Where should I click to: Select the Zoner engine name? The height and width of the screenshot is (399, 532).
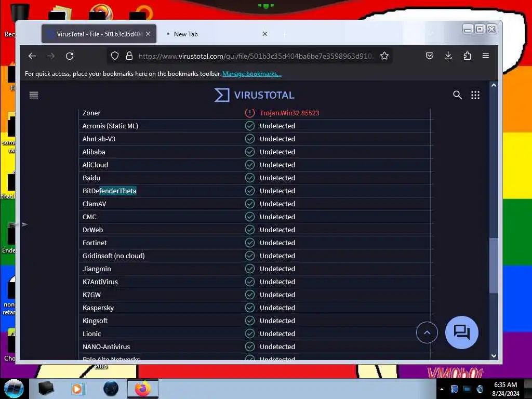tap(91, 113)
